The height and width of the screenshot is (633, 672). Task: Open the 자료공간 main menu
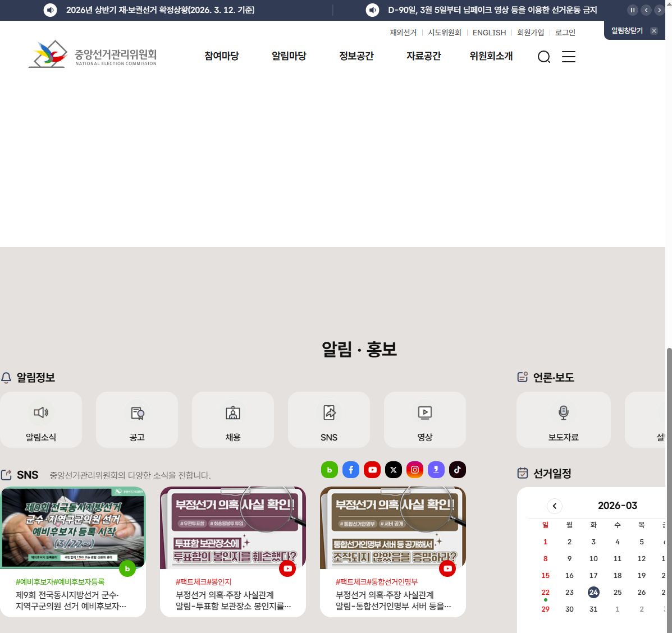point(423,56)
